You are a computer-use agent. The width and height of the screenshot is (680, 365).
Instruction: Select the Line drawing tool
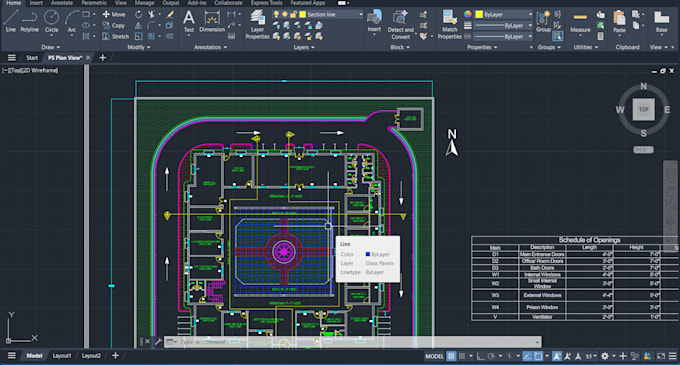coord(10,21)
